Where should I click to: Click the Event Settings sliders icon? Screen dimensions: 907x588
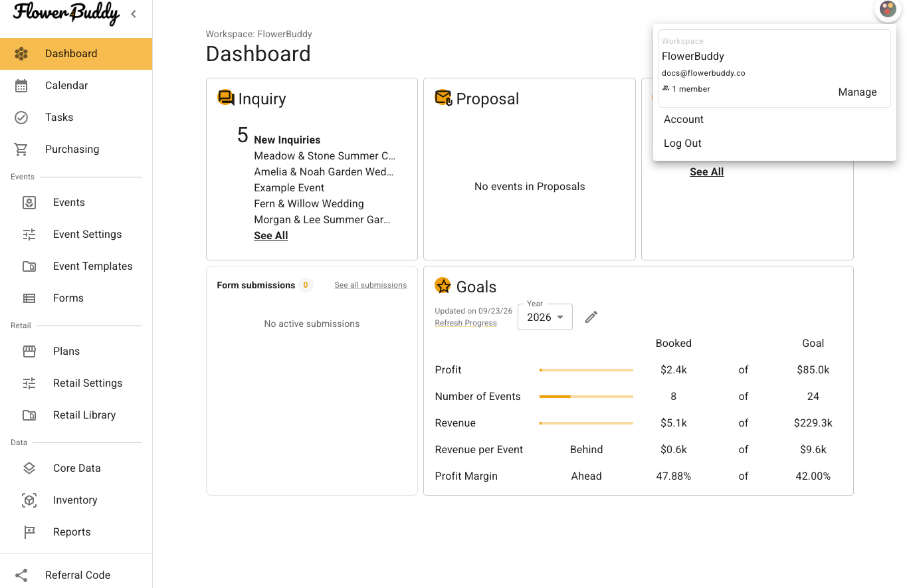29,235
